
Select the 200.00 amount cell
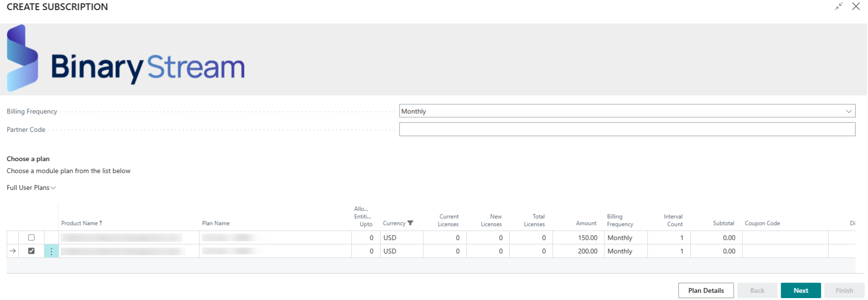[x=579, y=251]
